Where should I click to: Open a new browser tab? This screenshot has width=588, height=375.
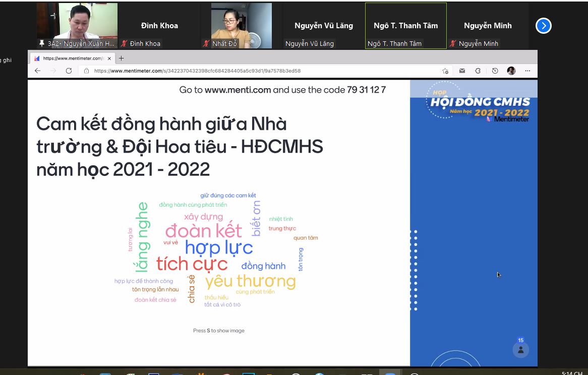(121, 58)
